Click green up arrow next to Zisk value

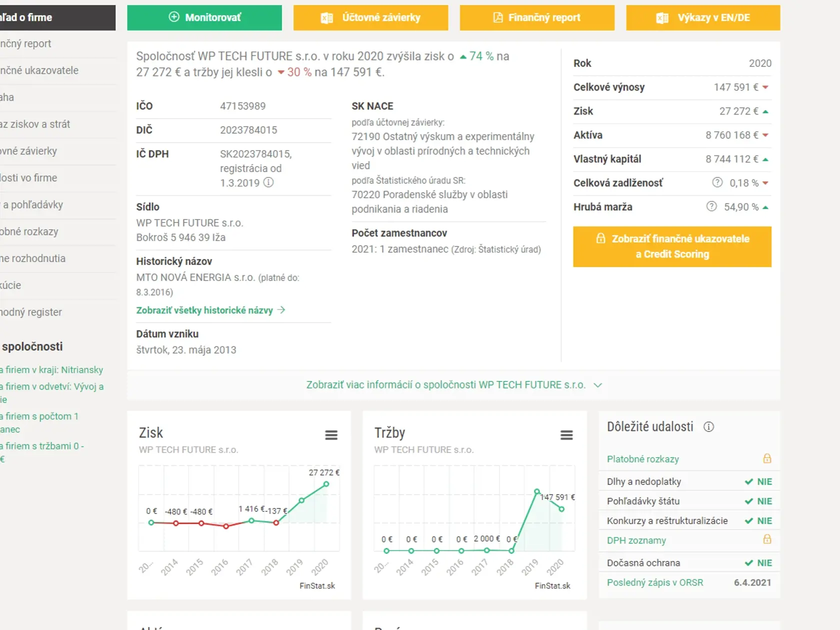click(765, 111)
